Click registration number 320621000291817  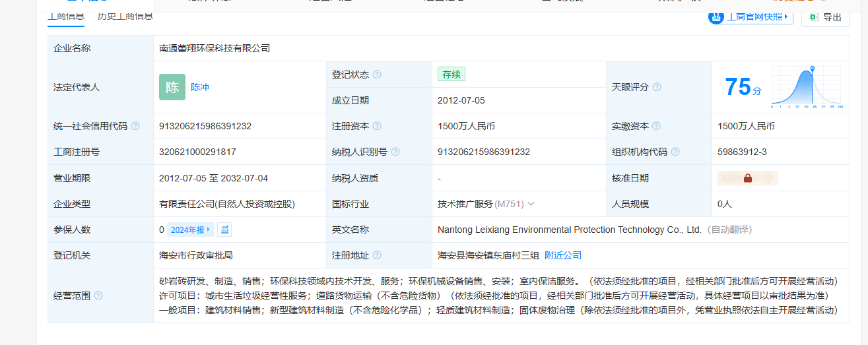coord(197,152)
